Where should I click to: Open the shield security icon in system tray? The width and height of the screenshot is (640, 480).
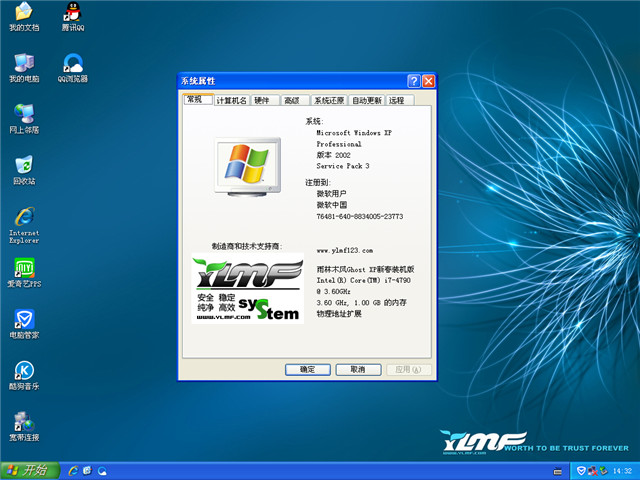coord(581,471)
